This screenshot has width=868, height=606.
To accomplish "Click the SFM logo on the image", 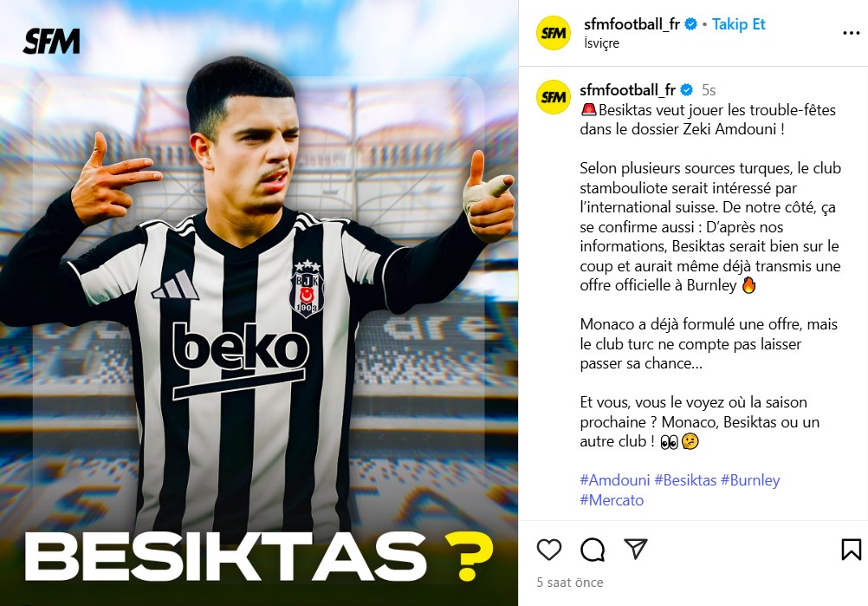I will (51, 41).
